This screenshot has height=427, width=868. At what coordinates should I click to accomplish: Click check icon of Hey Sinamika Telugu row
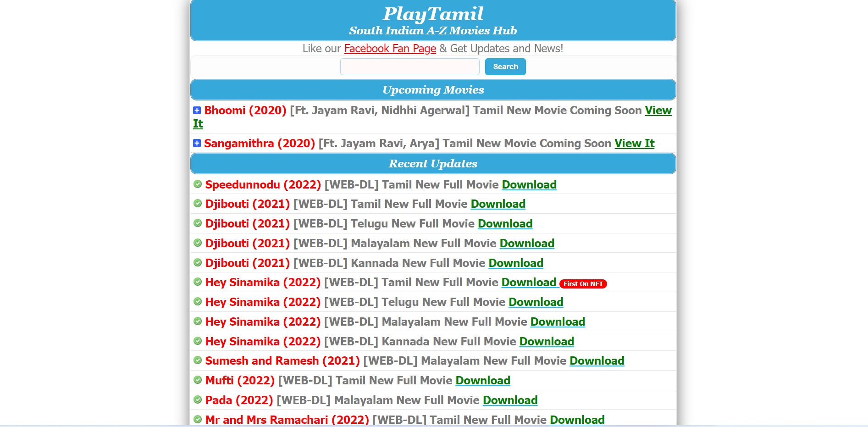point(198,301)
